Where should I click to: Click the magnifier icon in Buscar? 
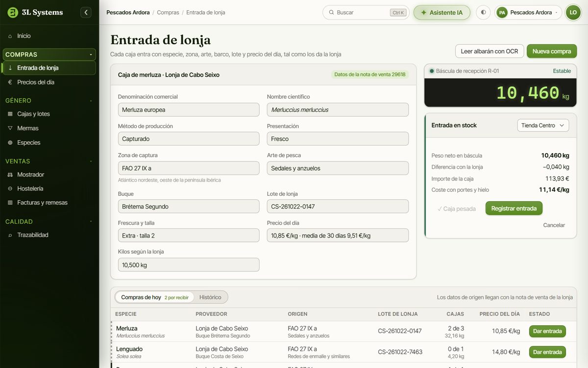pyautogui.click(x=331, y=12)
